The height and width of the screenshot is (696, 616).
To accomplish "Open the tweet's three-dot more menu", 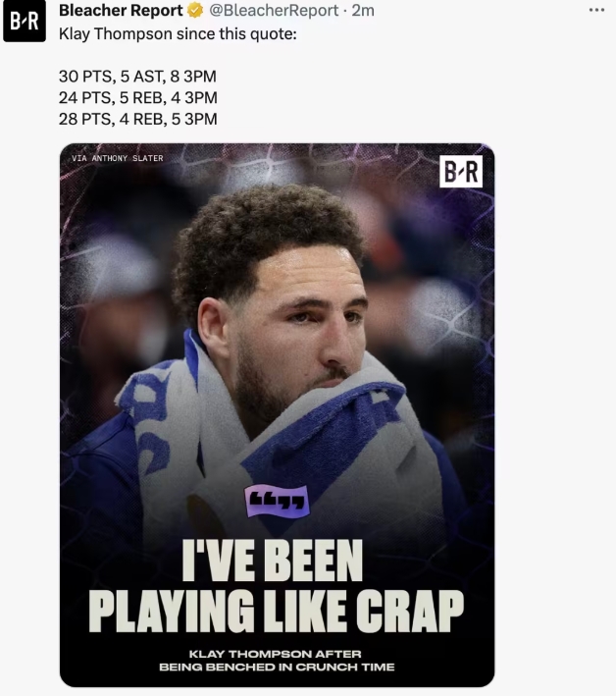I will point(596,10).
